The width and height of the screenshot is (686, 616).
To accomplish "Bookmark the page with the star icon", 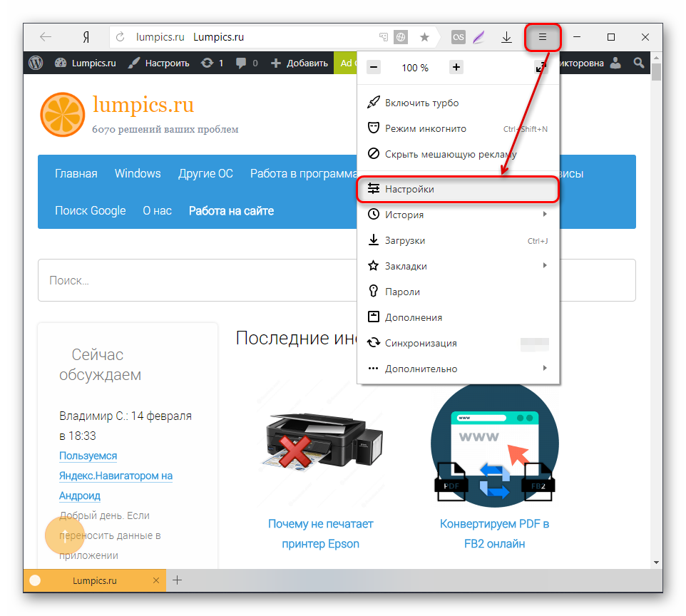I will (424, 37).
